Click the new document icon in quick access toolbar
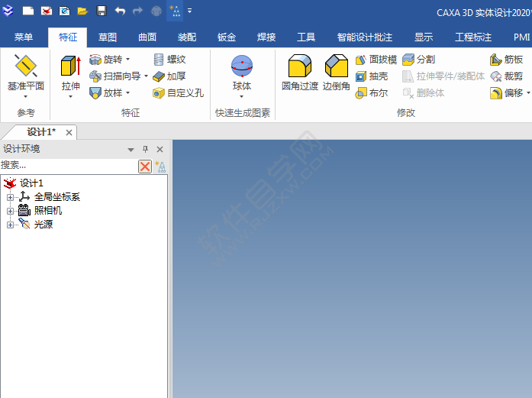Screen dimensions: 532x398 tap(28, 11)
